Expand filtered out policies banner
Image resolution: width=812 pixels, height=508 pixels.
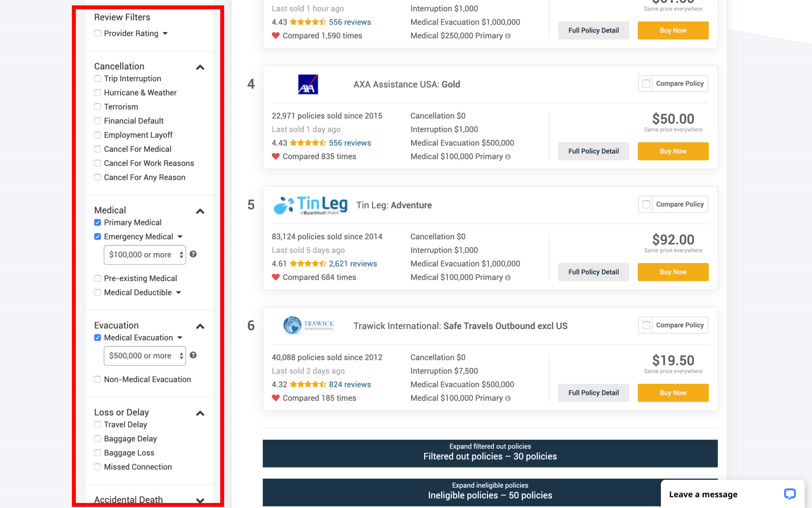[490, 453]
